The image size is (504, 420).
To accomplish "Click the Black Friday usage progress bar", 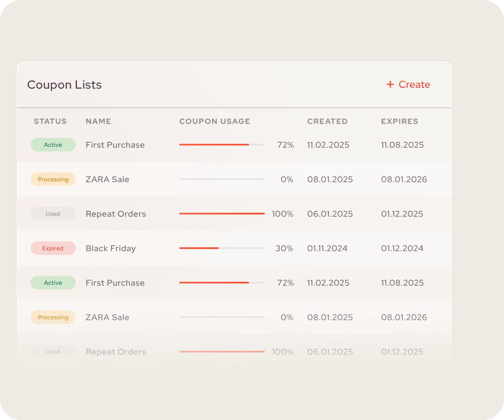I will point(222,248).
